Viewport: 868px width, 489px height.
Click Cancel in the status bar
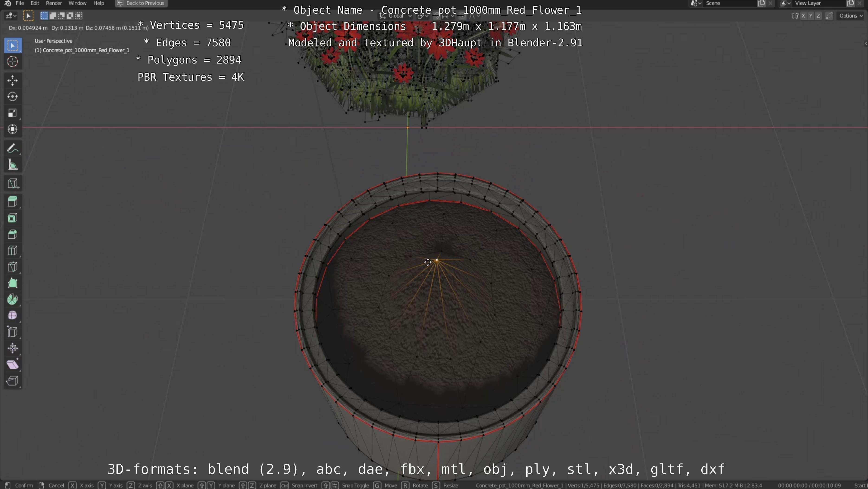point(56,485)
